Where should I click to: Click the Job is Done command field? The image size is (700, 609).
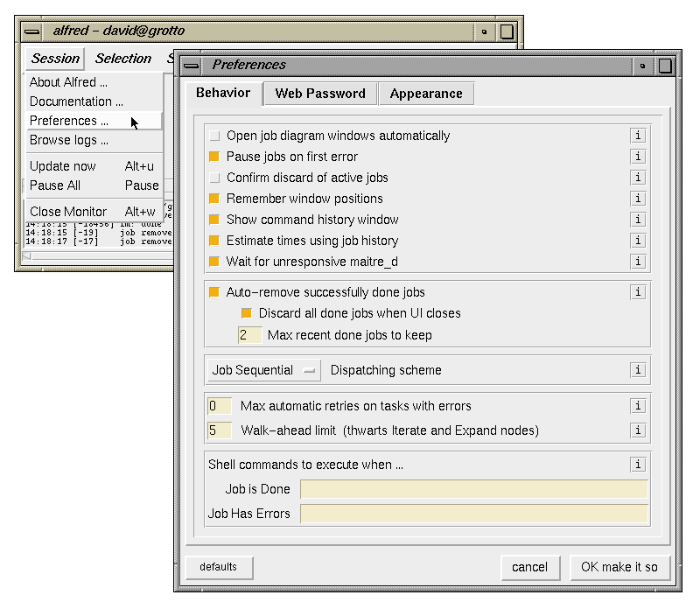474,489
